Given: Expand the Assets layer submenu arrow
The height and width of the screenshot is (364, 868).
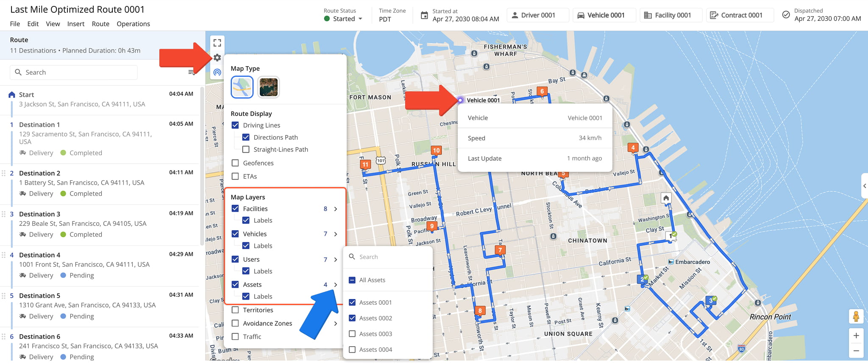Looking at the screenshot, I should point(336,285).
